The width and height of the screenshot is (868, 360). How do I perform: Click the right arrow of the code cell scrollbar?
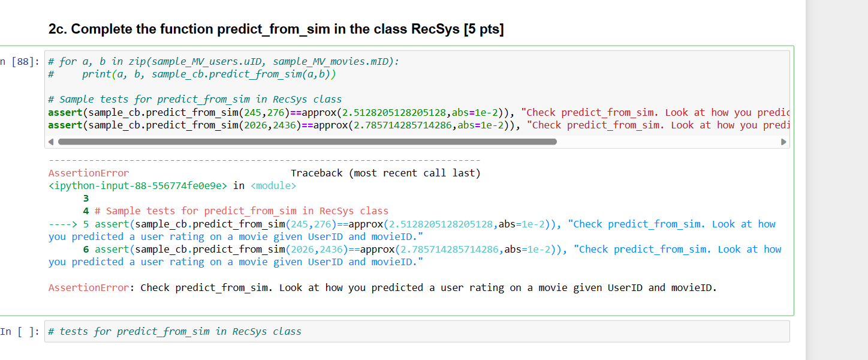click(783, 142)
